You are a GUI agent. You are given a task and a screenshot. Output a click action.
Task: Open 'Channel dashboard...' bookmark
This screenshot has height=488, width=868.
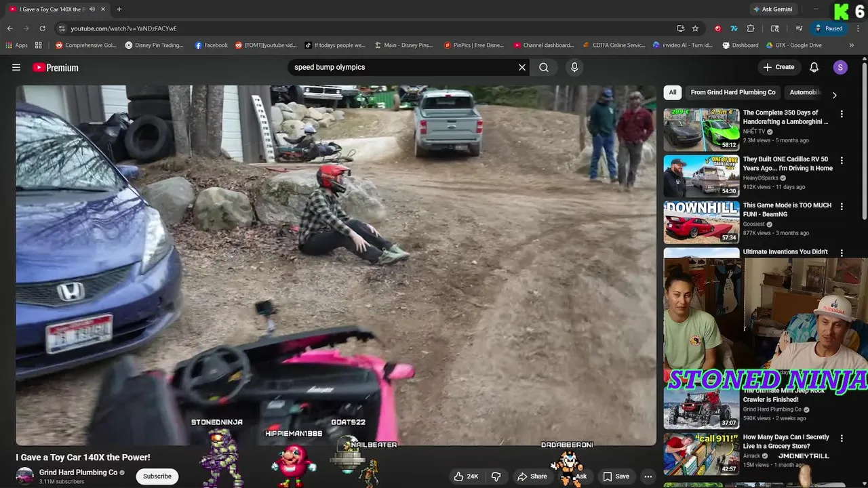click(544, 45)
